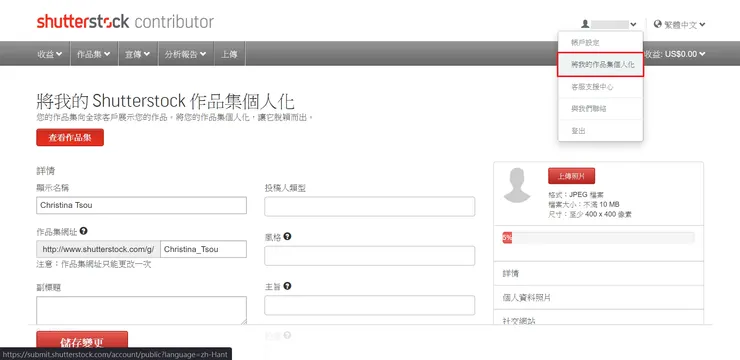Expand the 分析報告 navigation menu
Screen dimensions: 740x360
[185, 54]
